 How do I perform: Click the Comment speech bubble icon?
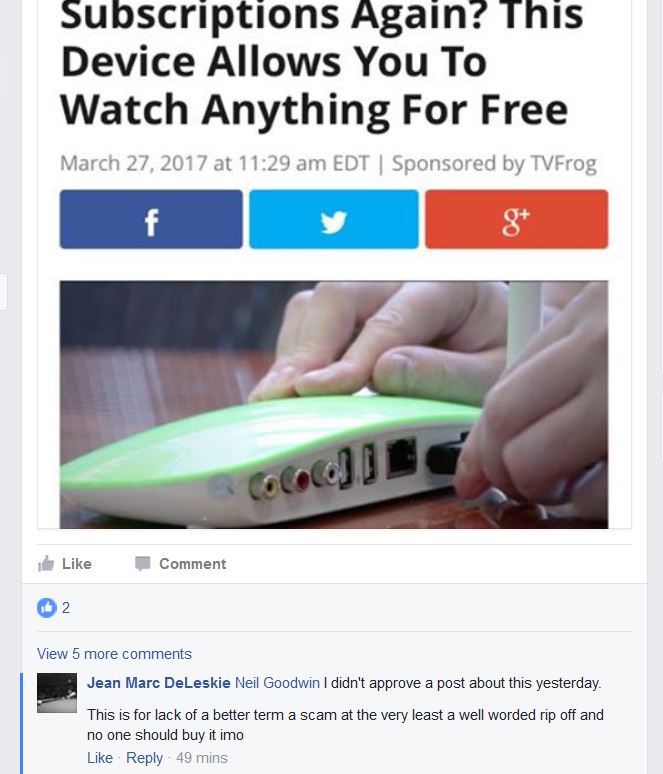tap(143, 564)
